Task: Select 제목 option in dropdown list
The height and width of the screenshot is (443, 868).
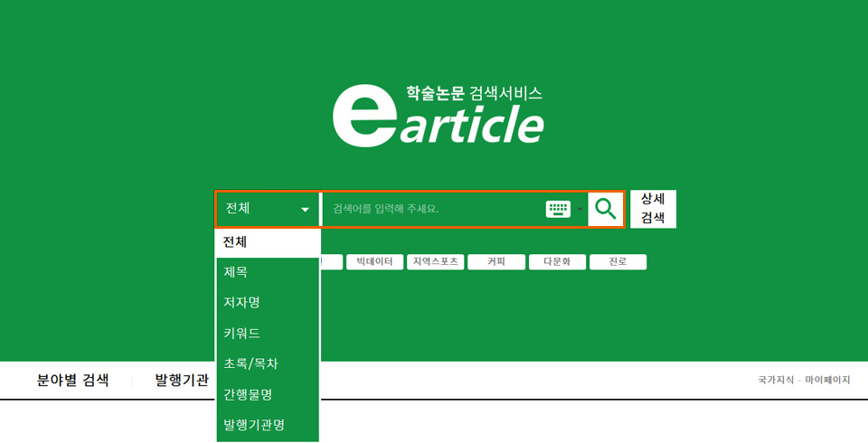Action: (x=268, y=272)
